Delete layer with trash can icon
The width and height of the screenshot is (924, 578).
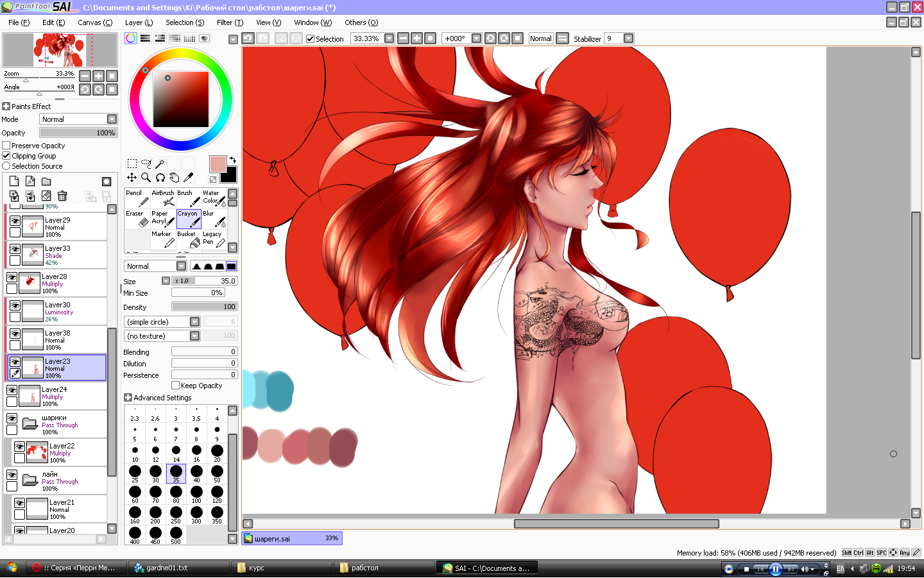62,196
